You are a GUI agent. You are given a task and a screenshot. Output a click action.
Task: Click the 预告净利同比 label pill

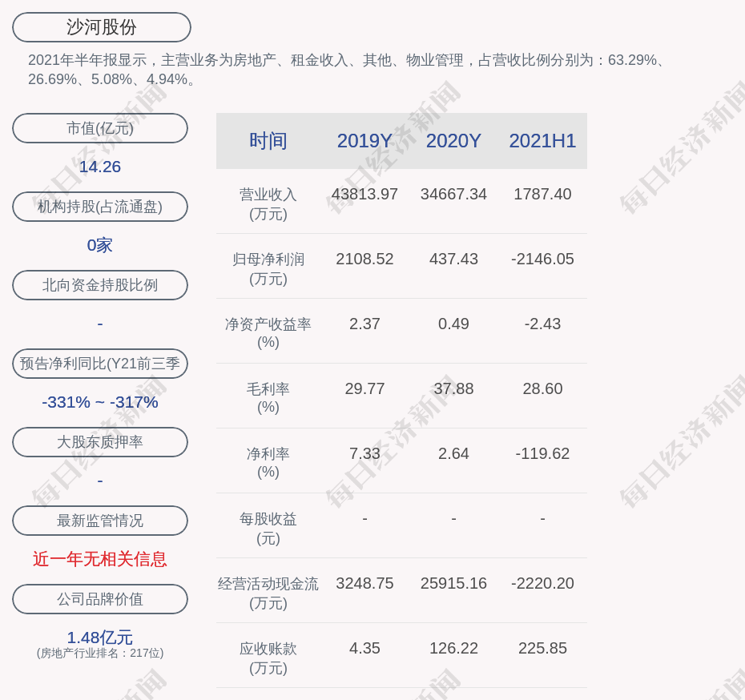click(x=100, y=364)
